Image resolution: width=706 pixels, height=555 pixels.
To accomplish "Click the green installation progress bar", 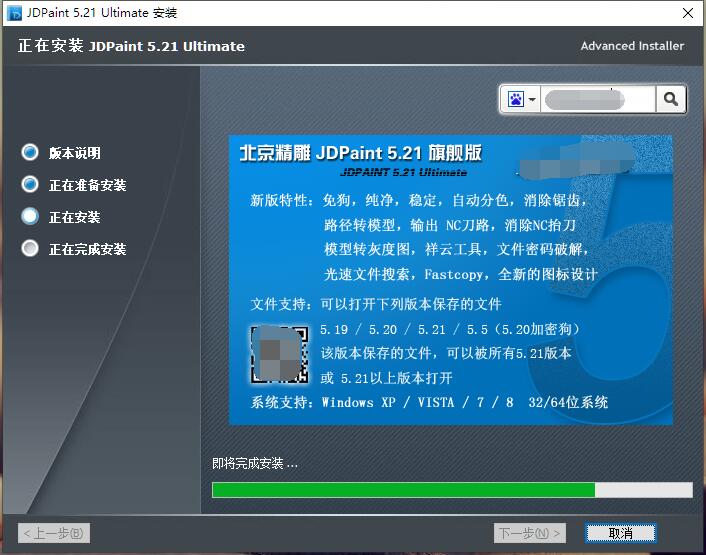I will 403,490.
